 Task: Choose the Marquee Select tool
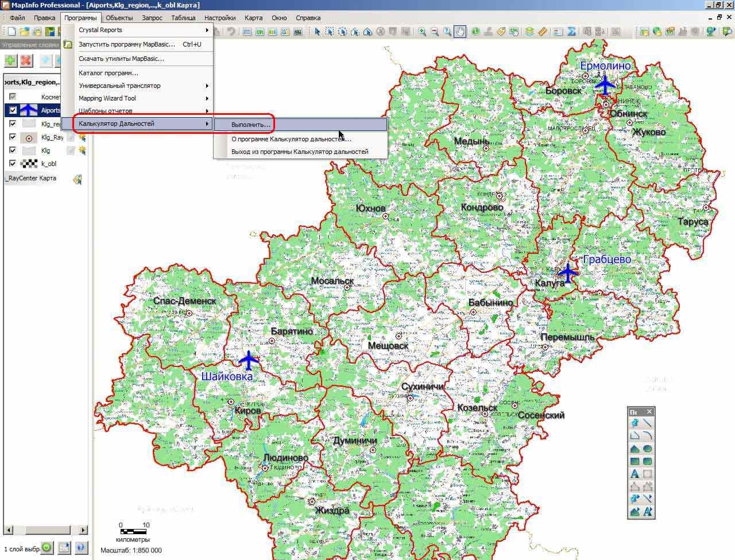pos(330,32)
